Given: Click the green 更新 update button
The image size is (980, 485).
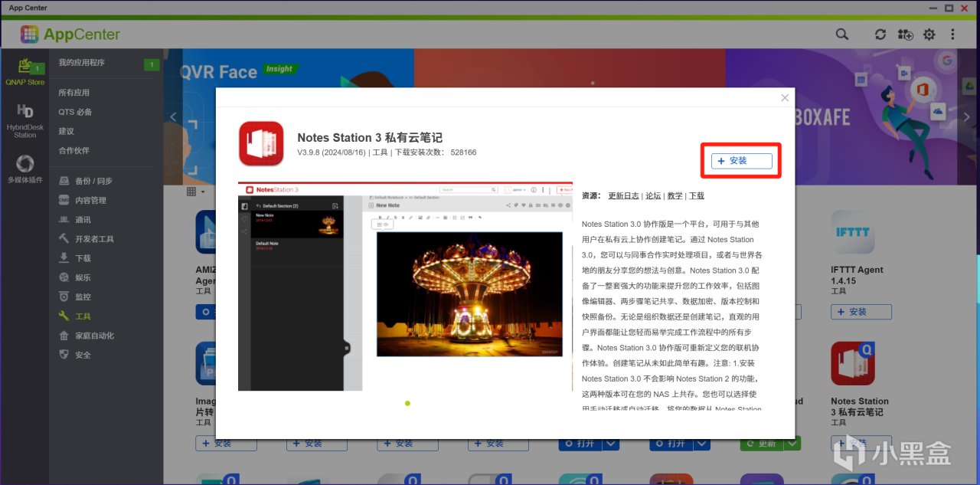Looking at the screenshot, I should point(763,443).
